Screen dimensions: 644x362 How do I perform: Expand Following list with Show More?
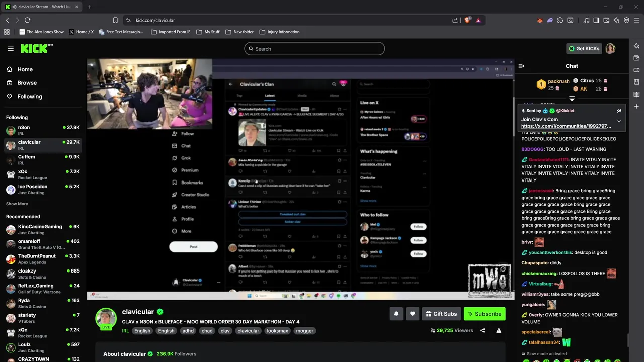[x=17, y=204]
